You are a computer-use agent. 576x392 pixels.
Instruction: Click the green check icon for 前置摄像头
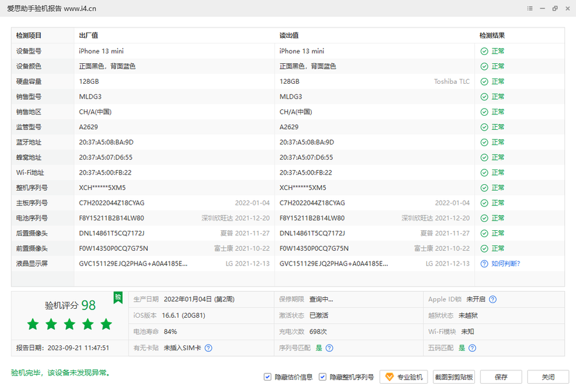484,249
